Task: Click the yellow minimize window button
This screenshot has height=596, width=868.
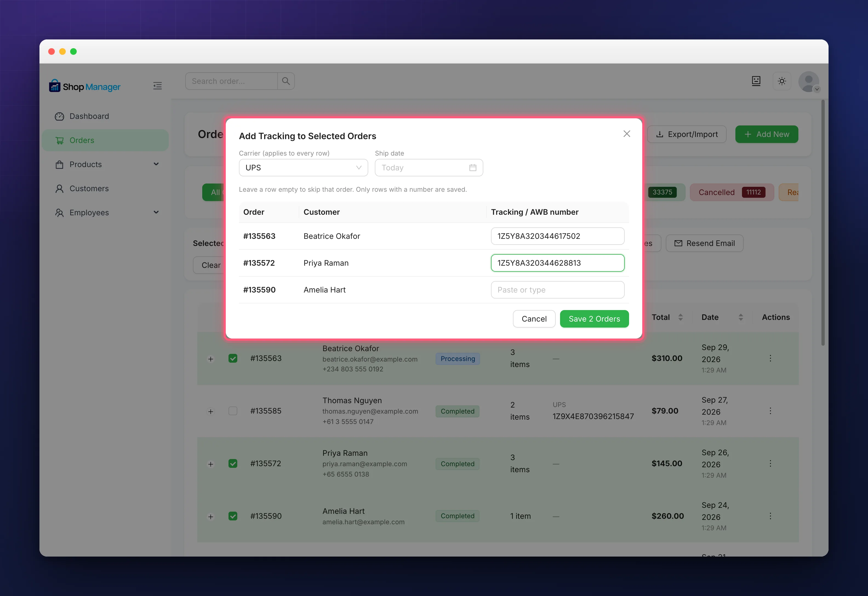Action: click(62, 51)
